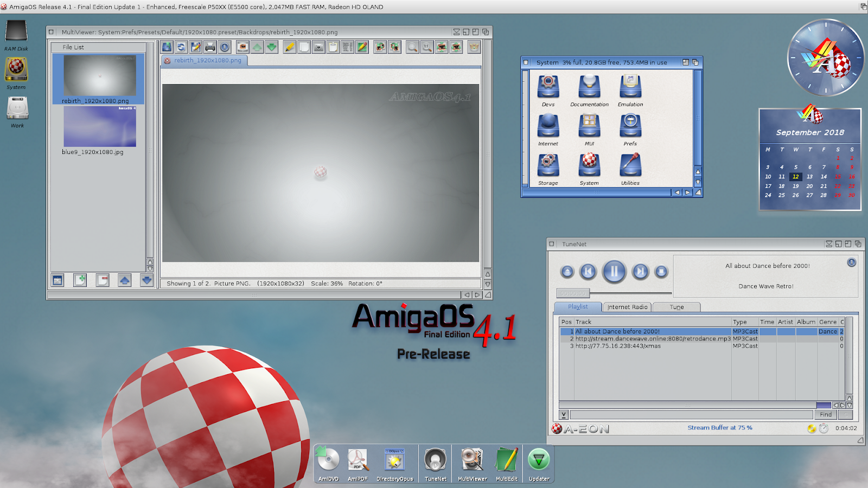Click the System window vertical scrollbar
This screenshot has height=488, width=868.
pos(698,118)
